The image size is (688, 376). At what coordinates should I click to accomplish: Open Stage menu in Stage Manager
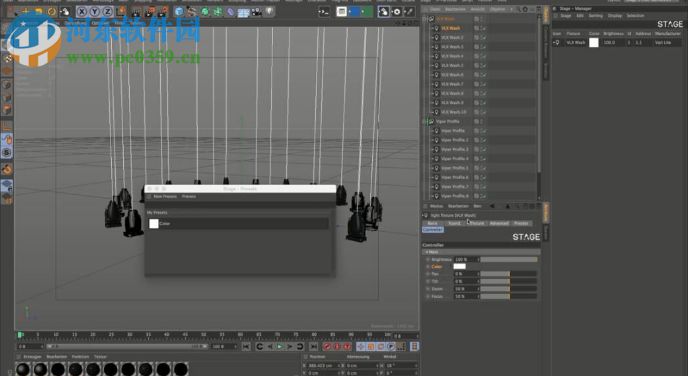tap(566, 15)
